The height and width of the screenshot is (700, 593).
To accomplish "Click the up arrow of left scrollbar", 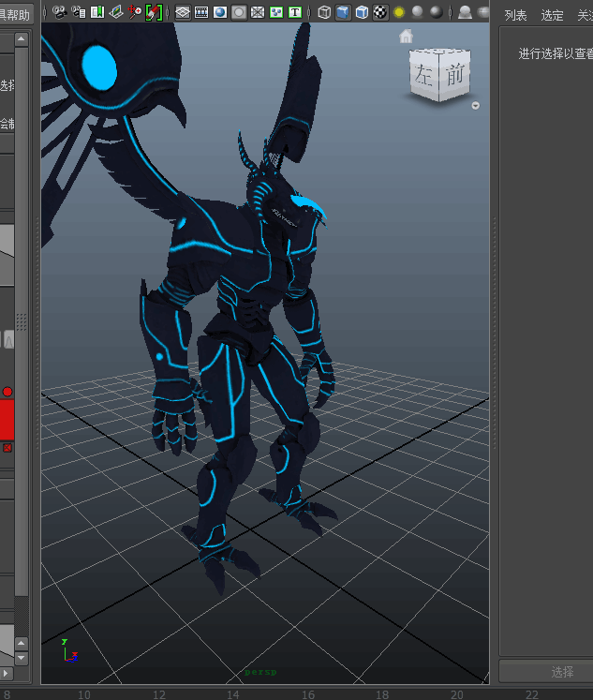I will pos(21,39).
